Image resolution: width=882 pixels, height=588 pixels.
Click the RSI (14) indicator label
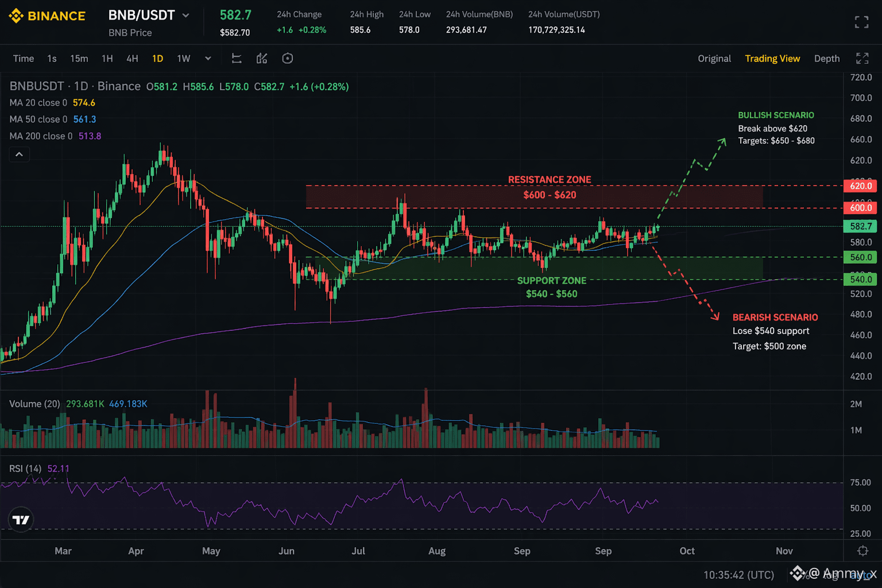point(25,469)
